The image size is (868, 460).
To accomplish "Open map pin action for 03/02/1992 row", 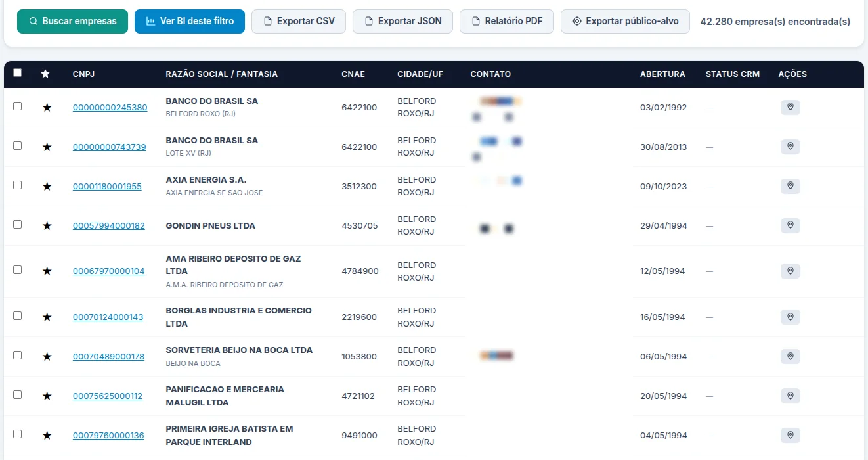I will point(791,107).
